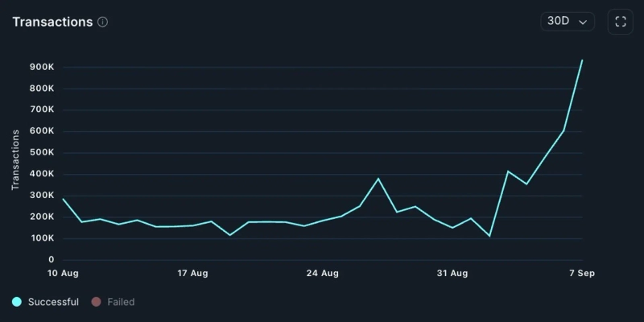
Task: Click the 31 Aug x-axis label
Action: [452, 274]
